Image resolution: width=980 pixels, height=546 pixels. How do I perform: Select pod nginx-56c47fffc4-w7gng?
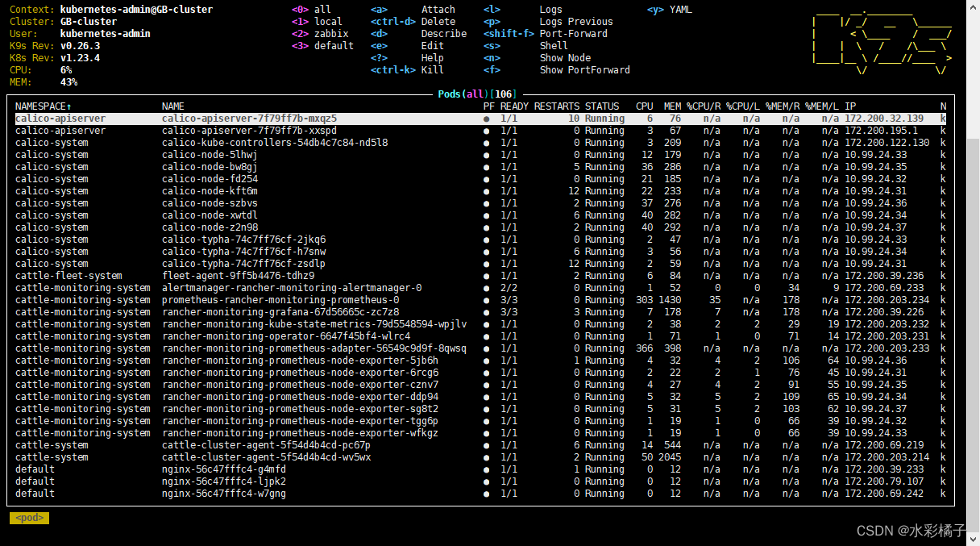coord(480,494)
